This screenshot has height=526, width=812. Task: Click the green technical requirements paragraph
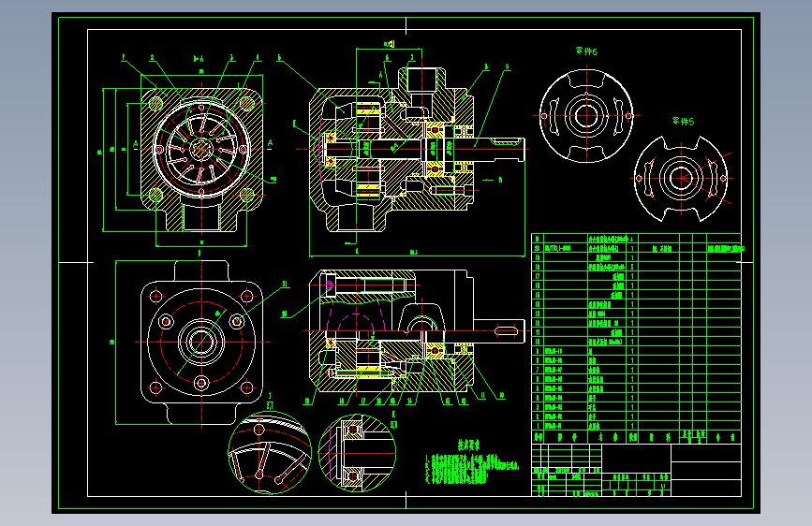click(472, 469)
